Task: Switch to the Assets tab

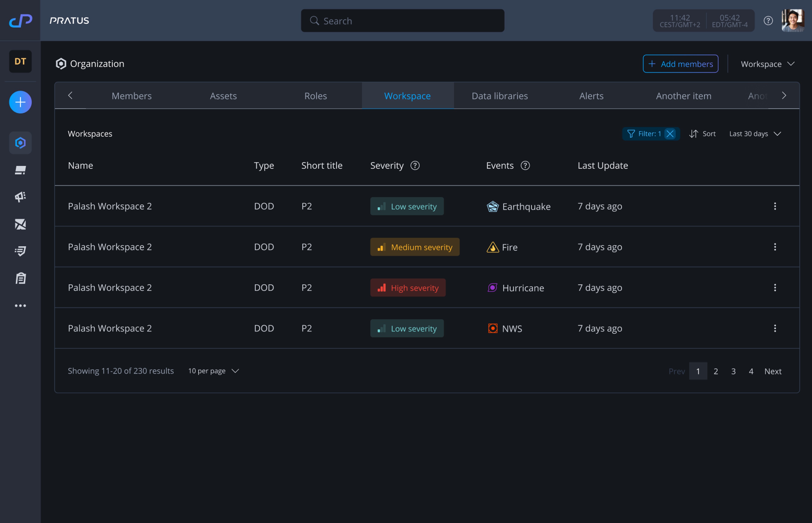Action: tap(223, 96)
